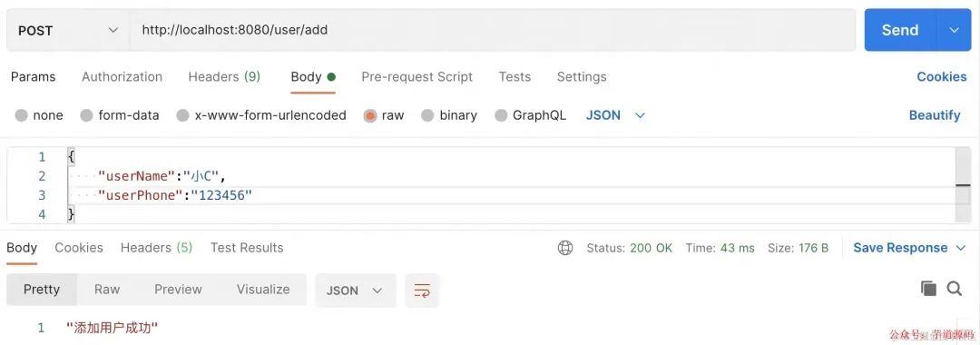Open the response search magnifier icon
Image resolution: width=980 pixels, height=345 pixels.
coord(954,288)
